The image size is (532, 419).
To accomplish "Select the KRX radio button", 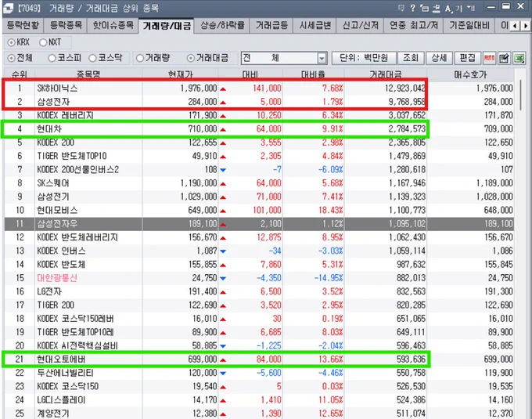I will pos(12,42).
